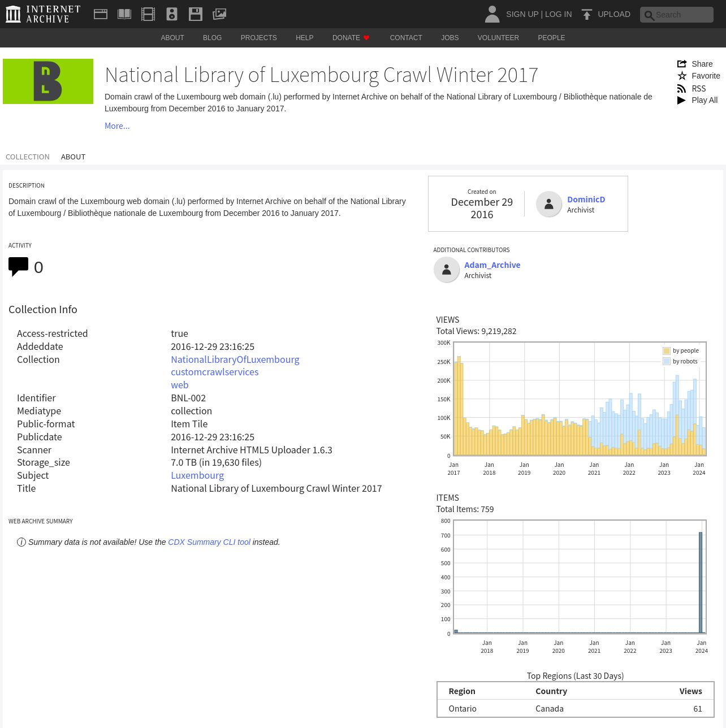The width and height of the screenshot is (726, 728).
Task: Click the Ontario region cell
Action: (x=463, y=709)
